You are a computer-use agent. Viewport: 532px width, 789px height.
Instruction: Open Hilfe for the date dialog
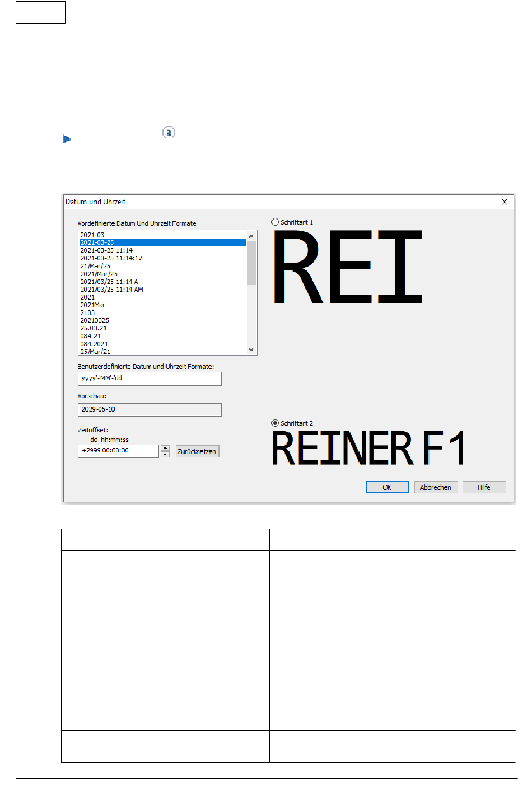pos(484,487)
